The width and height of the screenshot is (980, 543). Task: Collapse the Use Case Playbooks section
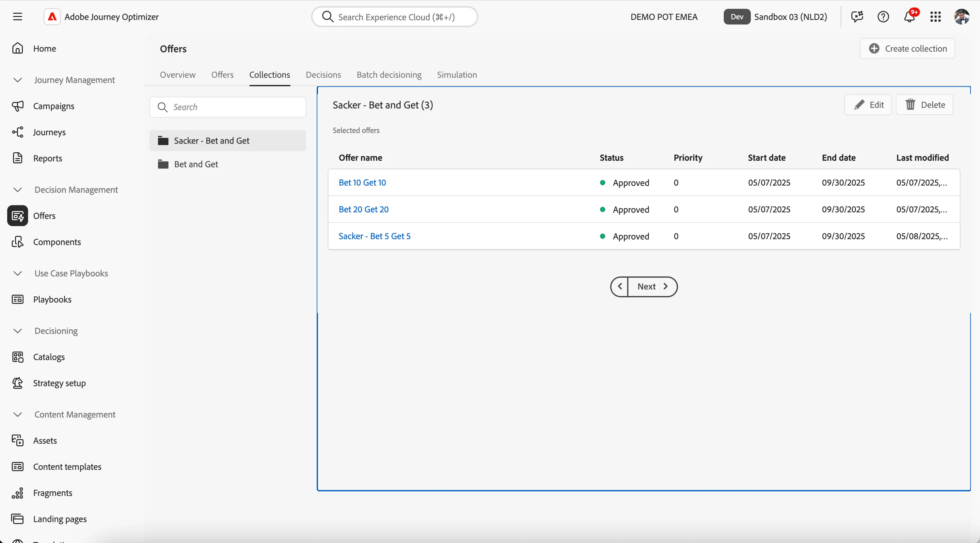click(18, 273)
